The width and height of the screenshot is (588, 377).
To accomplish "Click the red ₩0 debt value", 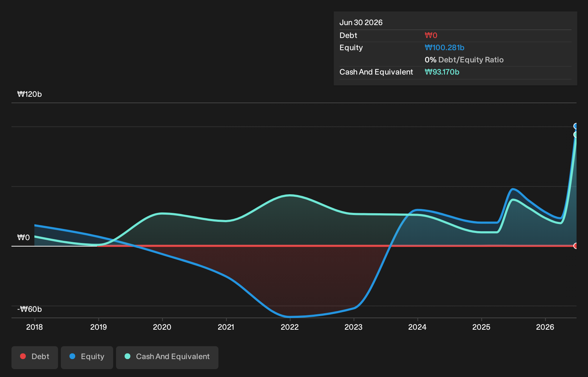I will click(x=431, y=35).
